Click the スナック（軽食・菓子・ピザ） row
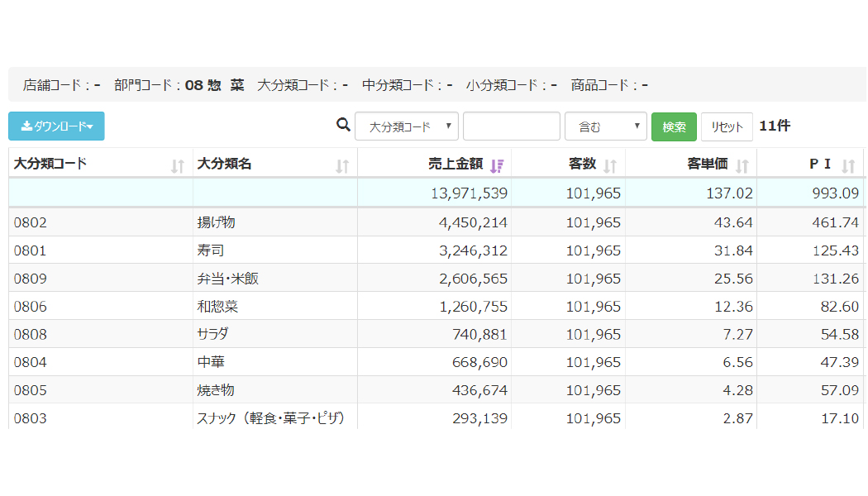Screen dimensions: 868x496 tap(270, 418)
